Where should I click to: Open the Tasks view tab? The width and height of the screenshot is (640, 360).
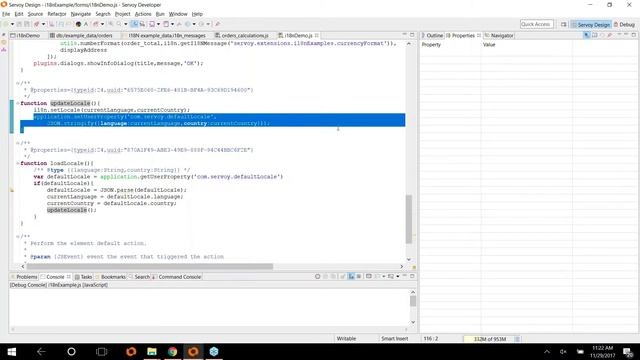point(84,277)
